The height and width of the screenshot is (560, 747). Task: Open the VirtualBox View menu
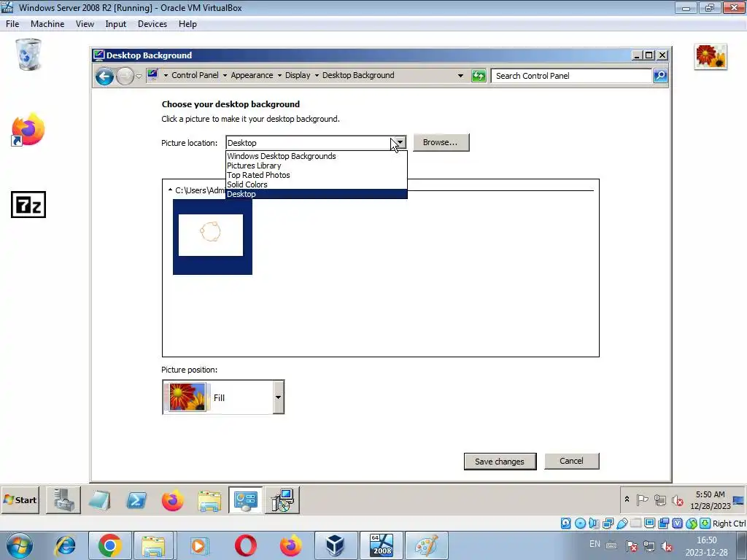click(x=85, y=24)
